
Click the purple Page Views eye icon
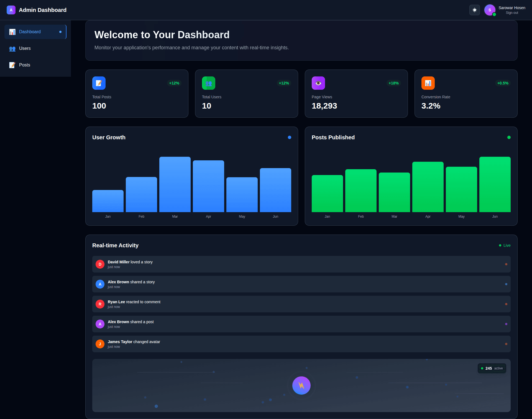pos(318,83)
